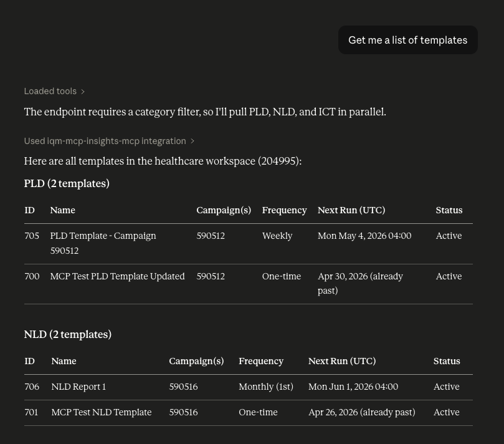Image resolution: width=504 pixels, height=444 pixels.
Task: Click the campaign cell 590516 in row 706
Action: point(183,387)
